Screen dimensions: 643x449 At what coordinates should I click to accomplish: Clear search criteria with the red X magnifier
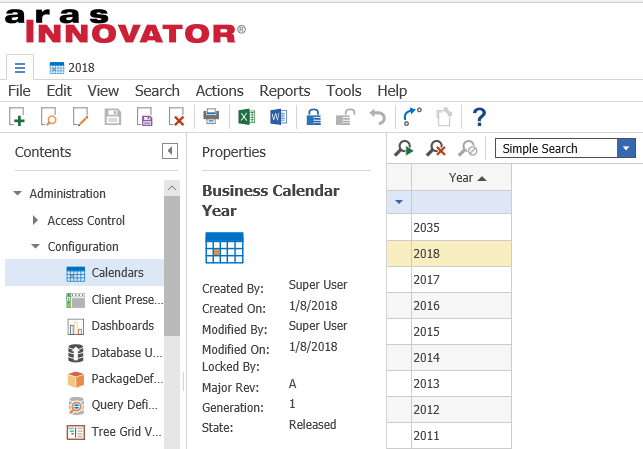click(x=435, y=149)
